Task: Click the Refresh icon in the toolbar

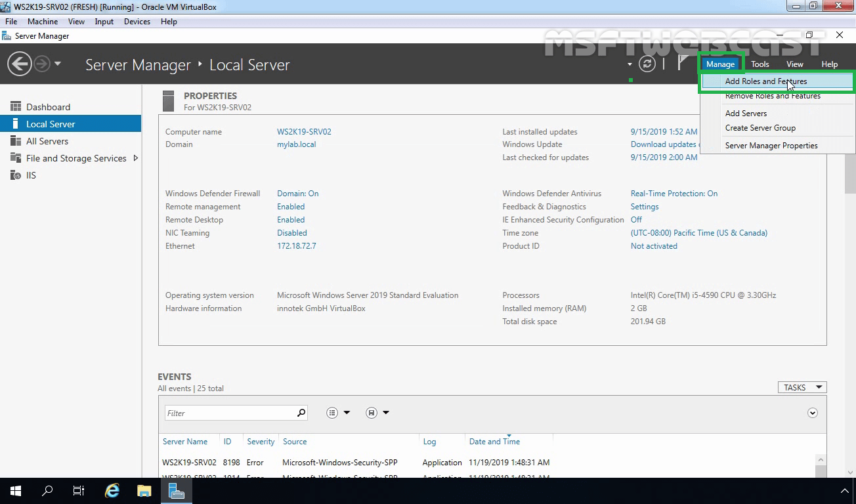Action: point(649,64)
